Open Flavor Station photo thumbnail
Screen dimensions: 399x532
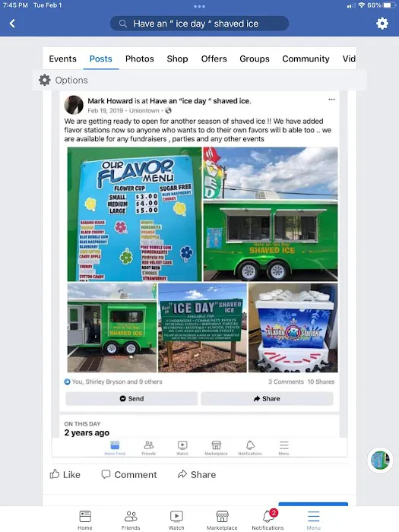click(293, 328)
